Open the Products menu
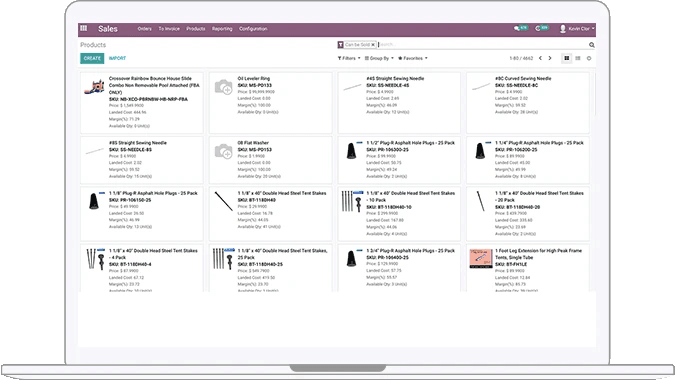The image size is (675, 380). (196, 29)
